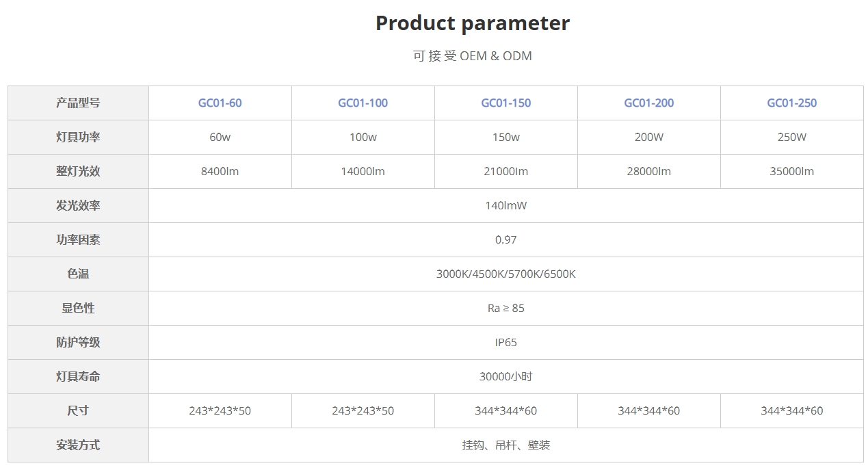Click the 0.97 power factor value
This screenshot has width=868, height=470.
pyautogui.click(x=505, y=239)
